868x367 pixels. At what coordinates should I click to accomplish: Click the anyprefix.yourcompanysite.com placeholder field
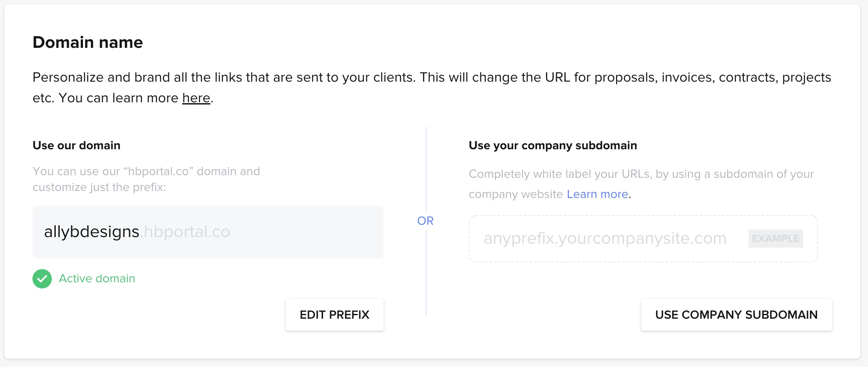(605, 238)
